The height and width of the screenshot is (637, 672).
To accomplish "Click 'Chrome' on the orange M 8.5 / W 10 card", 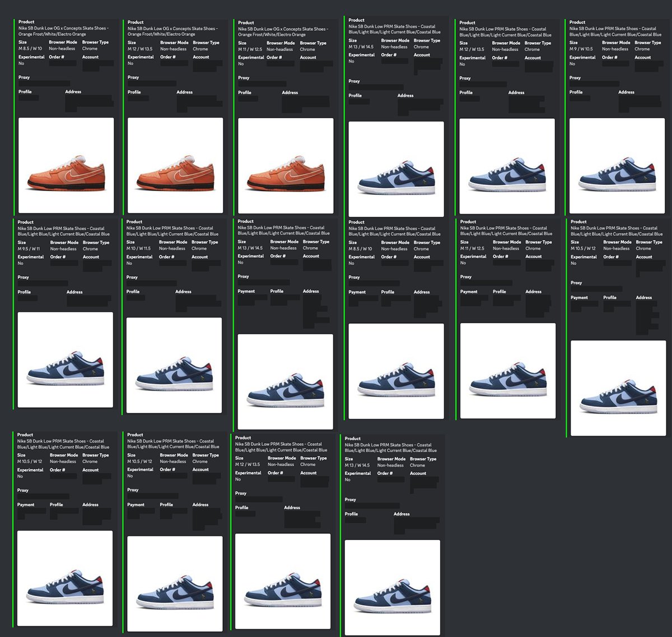I will tap(90, 49).
